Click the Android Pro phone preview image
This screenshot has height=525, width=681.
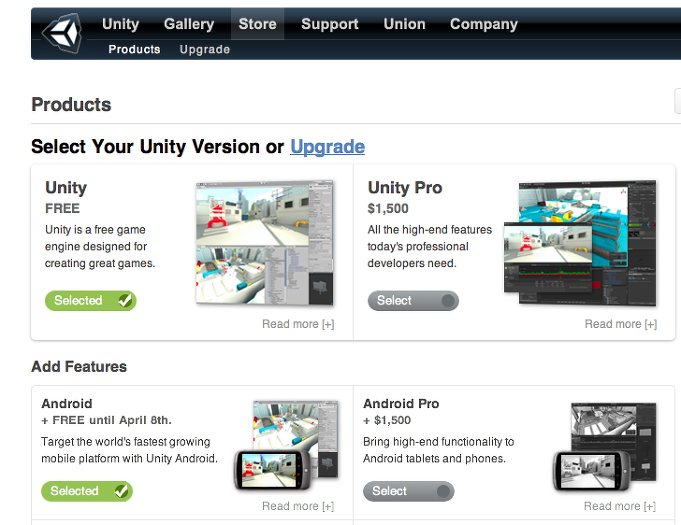[x=604, y=447]
